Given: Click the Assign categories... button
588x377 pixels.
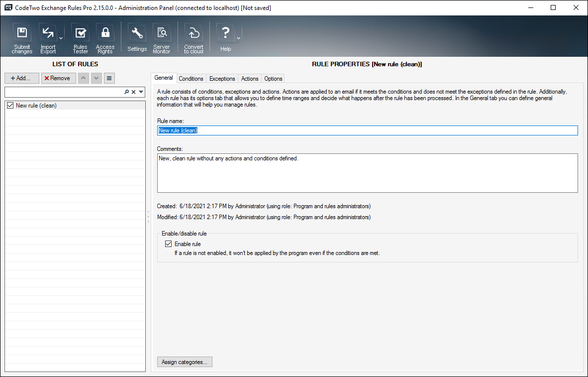Looking at the screenshot, I should point(185,362).
